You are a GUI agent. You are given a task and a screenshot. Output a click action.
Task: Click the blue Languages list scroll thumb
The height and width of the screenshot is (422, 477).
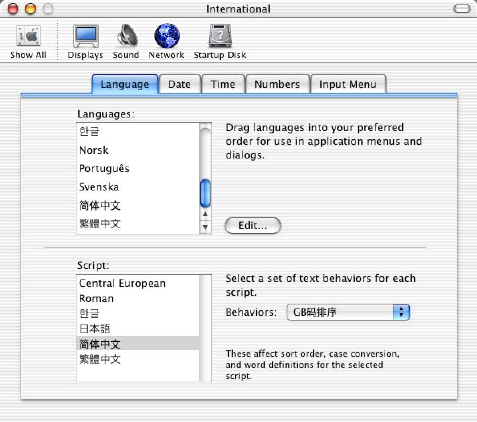tap(205, 193)
